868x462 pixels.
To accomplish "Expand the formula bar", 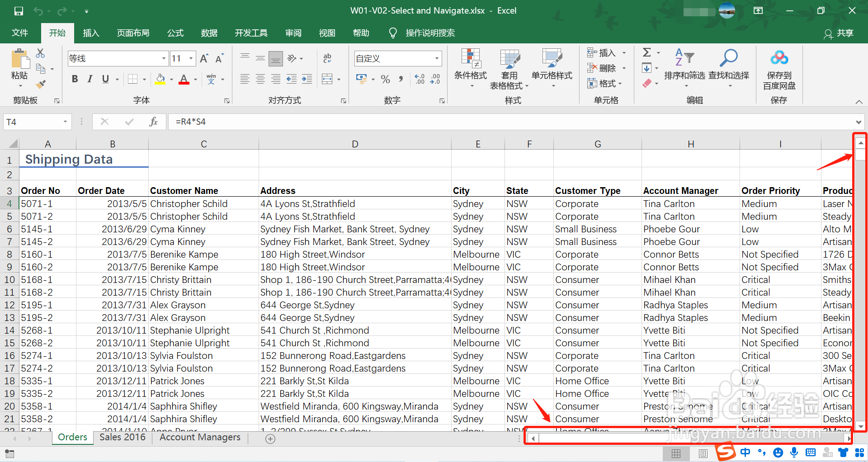I will click(x=859, y=122).
